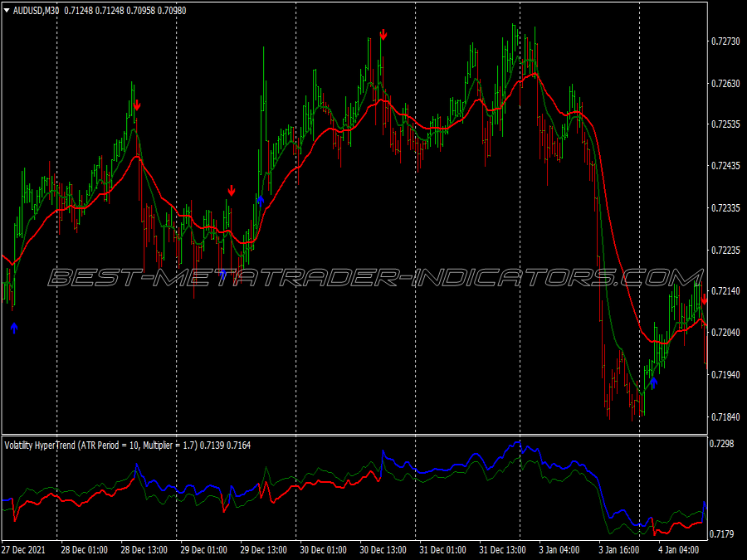This screenshot has height=560, width=747.
Task: Click the 3 Jan 04:00 time label
Action: pos(559,550)
